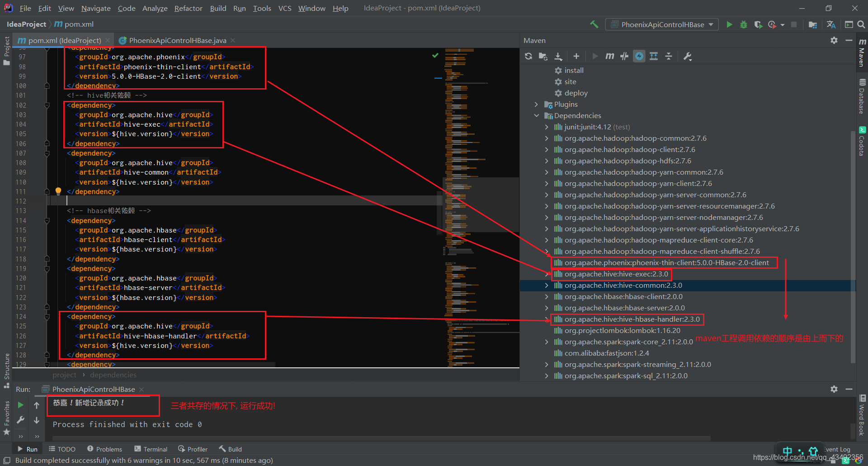Add Maven Project plus icon
Viewport: 868px width, 466px height.
pos(576,56)
